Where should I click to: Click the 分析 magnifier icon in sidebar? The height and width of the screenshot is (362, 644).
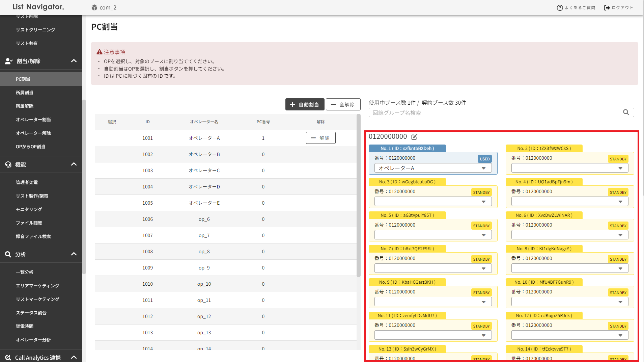coord(8,254)
